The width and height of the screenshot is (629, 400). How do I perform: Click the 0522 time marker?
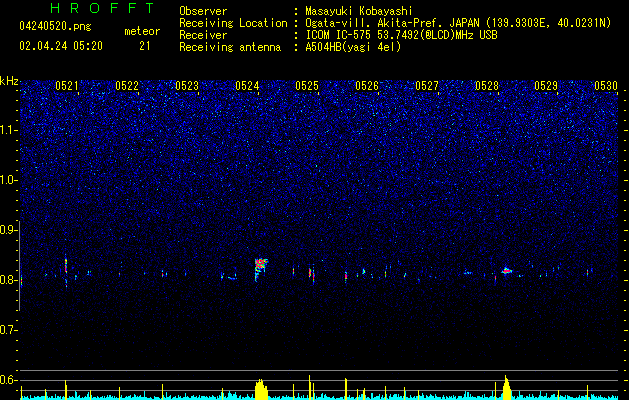coord(127,85)
